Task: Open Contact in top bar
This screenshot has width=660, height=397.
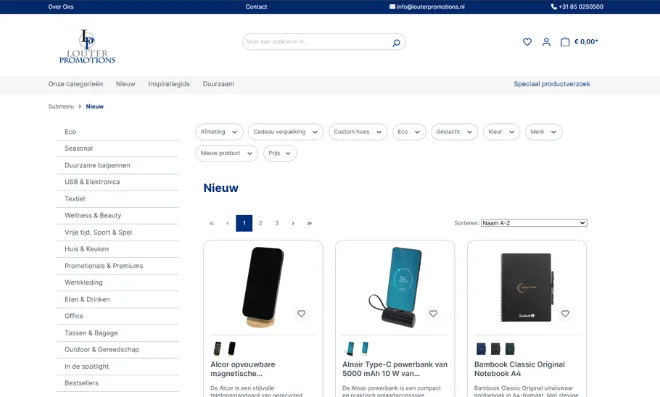Action: click(256, 7)
